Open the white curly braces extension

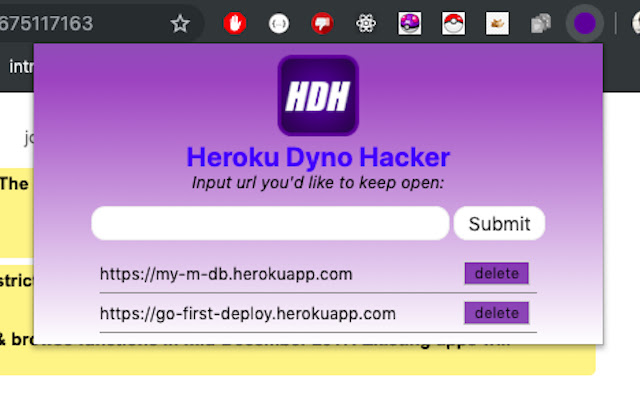click(279, 23)
